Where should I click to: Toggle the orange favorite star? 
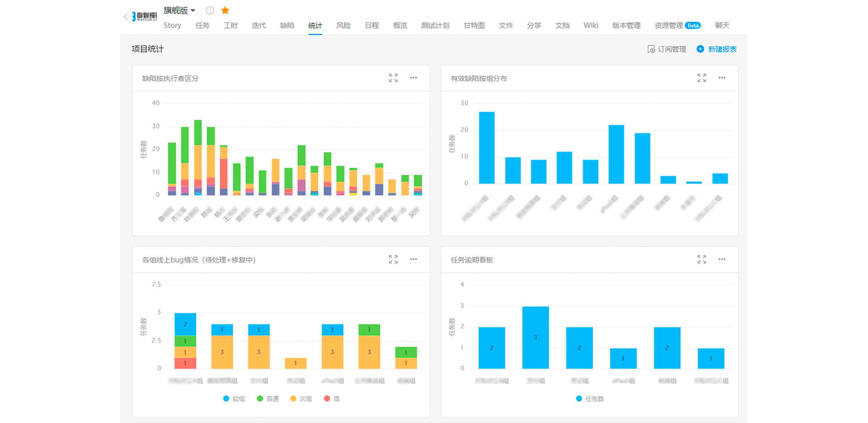click(225, 10)
